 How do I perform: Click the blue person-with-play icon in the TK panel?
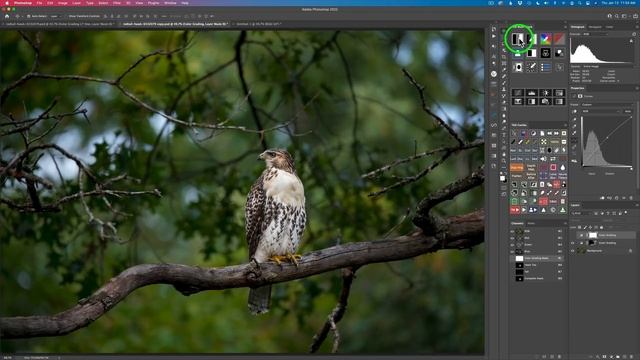coord(533,210)
